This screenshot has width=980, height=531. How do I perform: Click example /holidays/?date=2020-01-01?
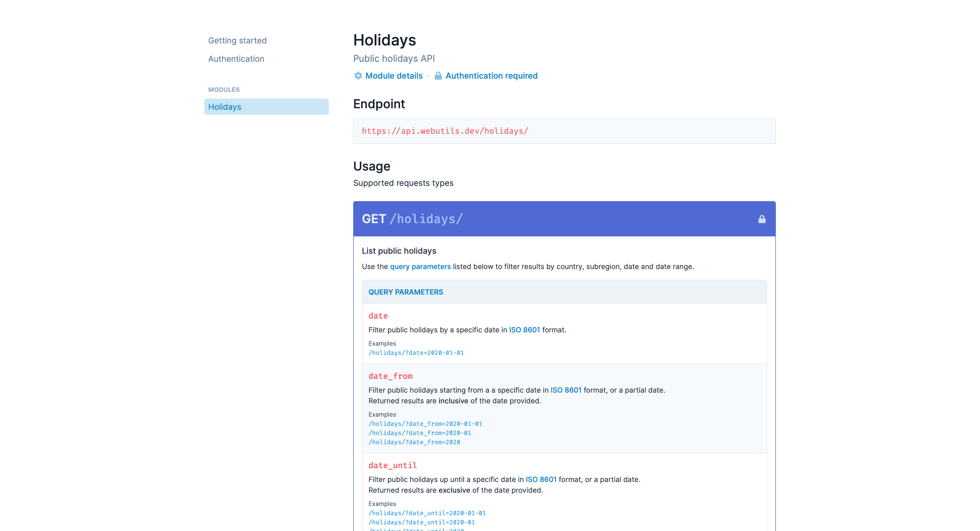coord(416,353)
